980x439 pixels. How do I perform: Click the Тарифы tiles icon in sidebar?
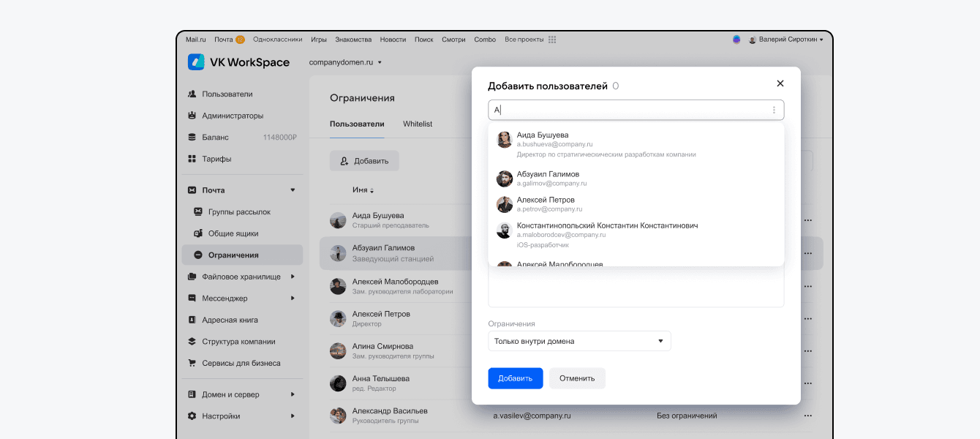(192, 159)
